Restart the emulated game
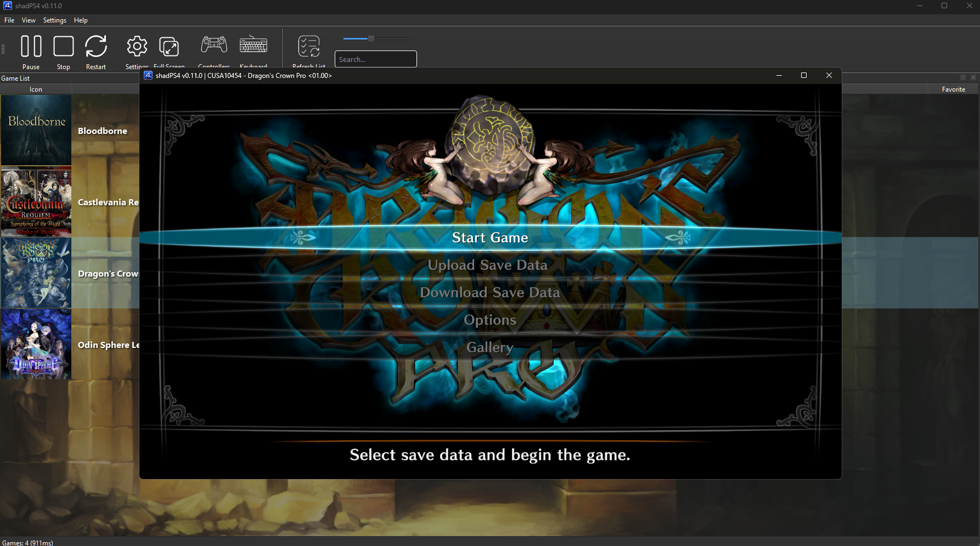 96,46
